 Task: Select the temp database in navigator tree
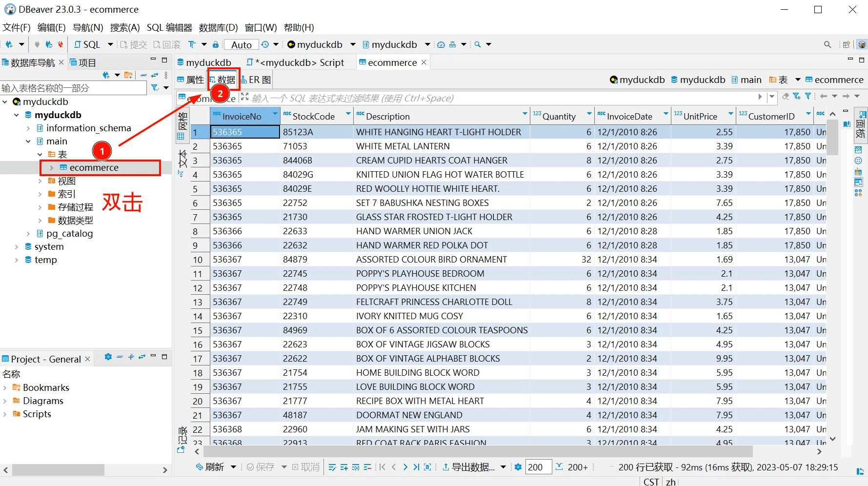[45, 260]
